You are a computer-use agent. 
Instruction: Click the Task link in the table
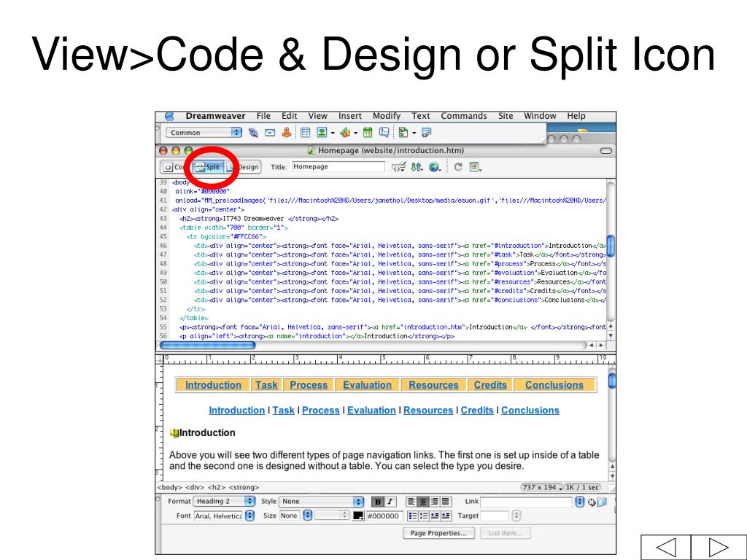click(266, 385)
